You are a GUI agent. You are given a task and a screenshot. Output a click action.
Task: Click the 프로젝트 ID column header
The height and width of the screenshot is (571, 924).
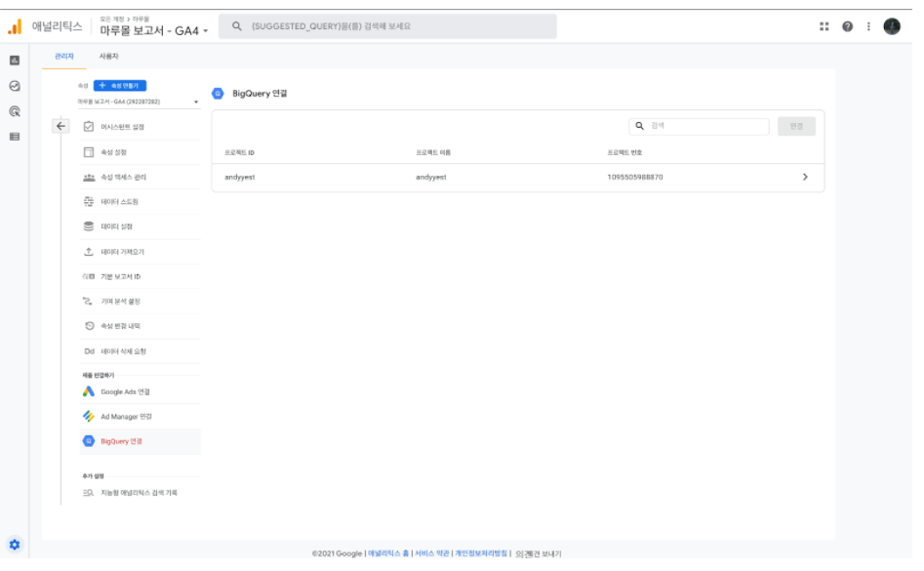(x=239, y=152)
